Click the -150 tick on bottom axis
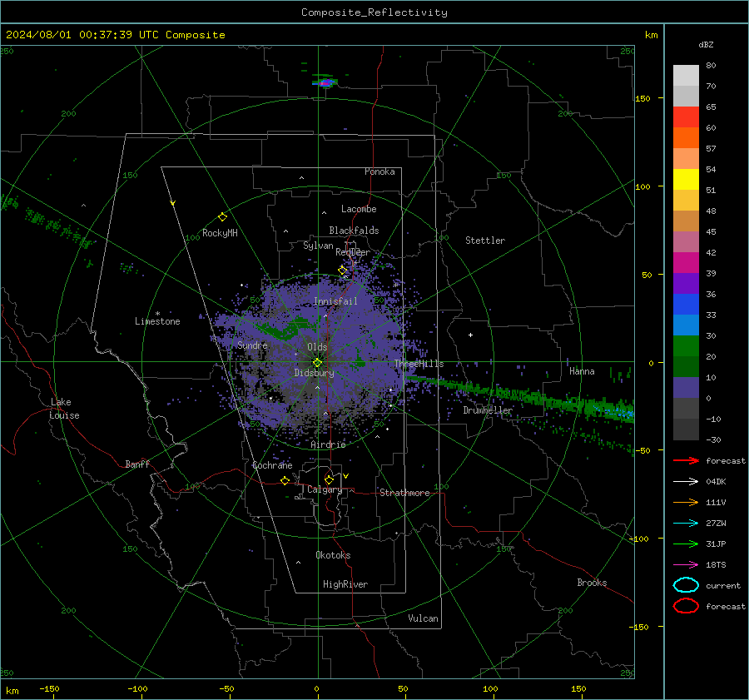The height and width of the screenshot is (700, 749). click(x=49, y=688)
